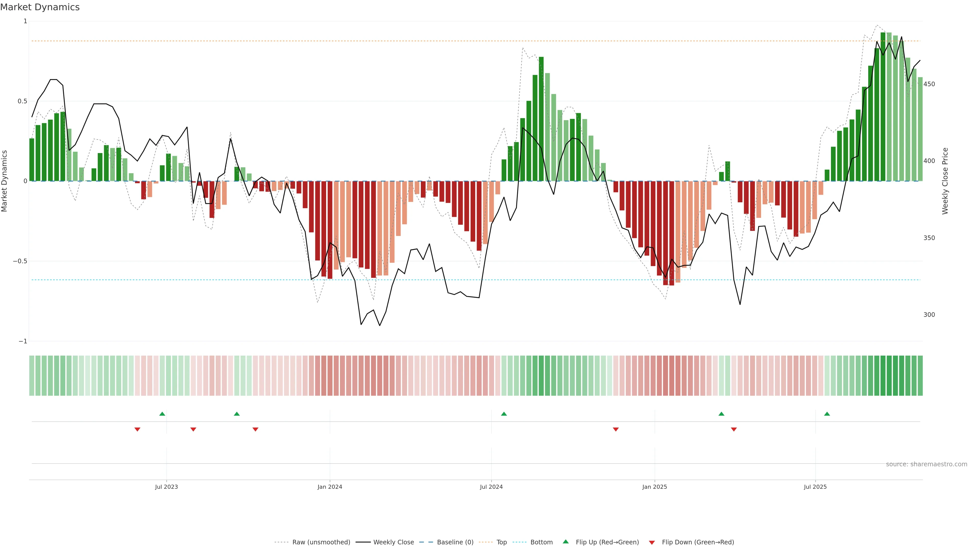Hide the Top threshold legend series

pyautogui.click(x=501, y=542)
